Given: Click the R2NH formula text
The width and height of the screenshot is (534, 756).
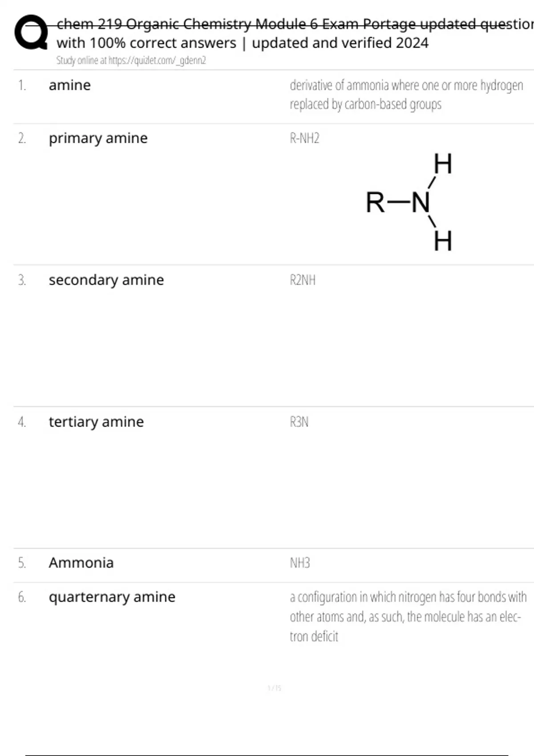Looking at the screenshot, I should pos(303,280).
